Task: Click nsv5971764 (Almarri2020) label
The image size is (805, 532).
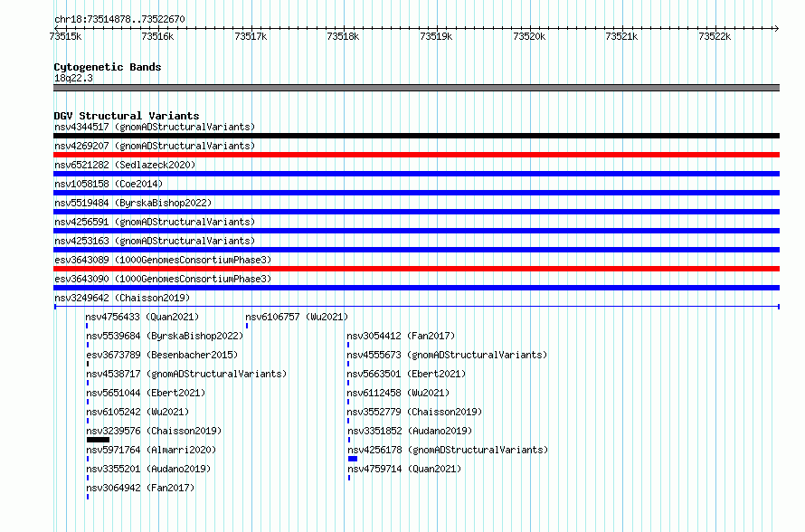Action: pyautogui.click(x=151, y=450)
